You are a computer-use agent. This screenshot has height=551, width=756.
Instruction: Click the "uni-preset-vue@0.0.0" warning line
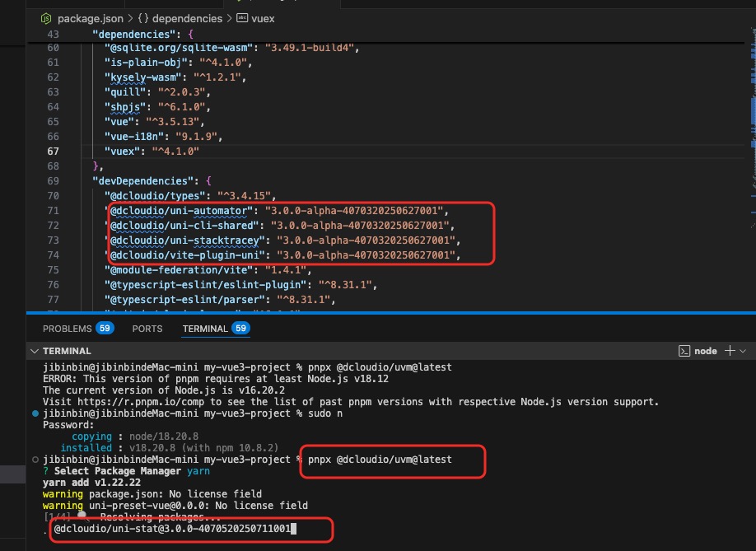[x=175, y=507]
